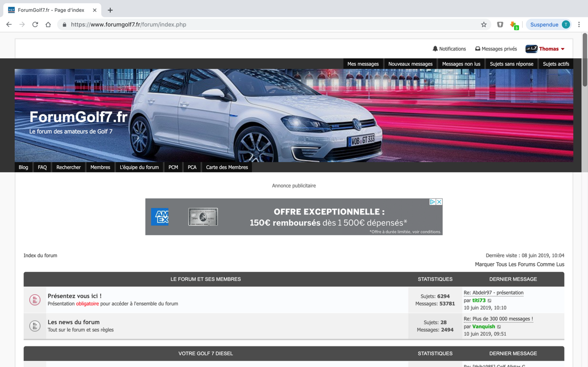Screen dimensions: 588x367
Task: Open Sujets sans réponse
Action: 511,64
